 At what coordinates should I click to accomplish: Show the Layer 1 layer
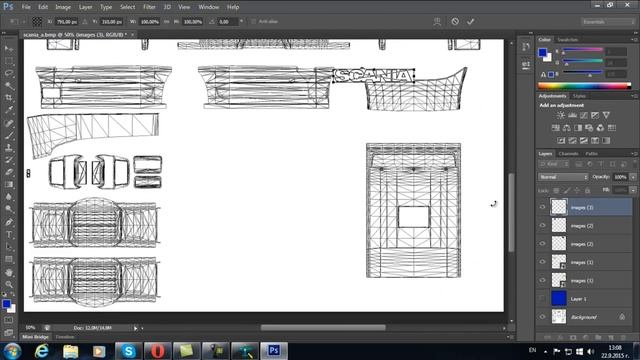[542, 299]
